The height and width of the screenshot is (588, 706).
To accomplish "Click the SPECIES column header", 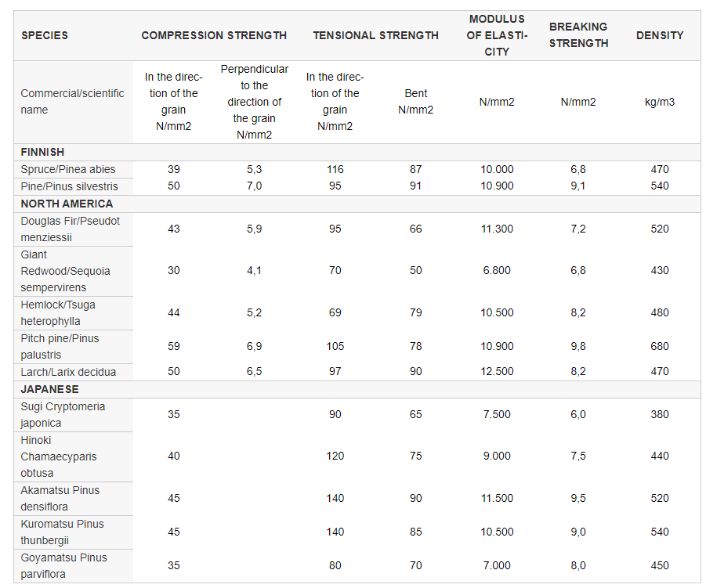I will (45, 35).
